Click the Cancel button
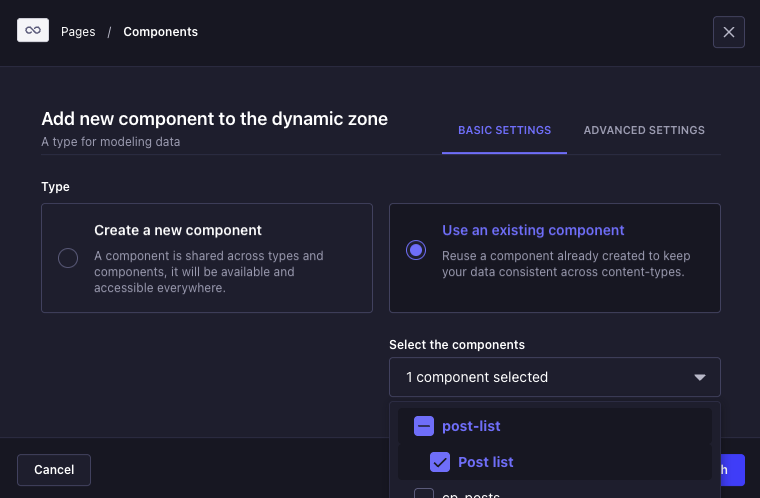This screenshot has width=760, height=498. pyautogui.click(x=54, y=470)
